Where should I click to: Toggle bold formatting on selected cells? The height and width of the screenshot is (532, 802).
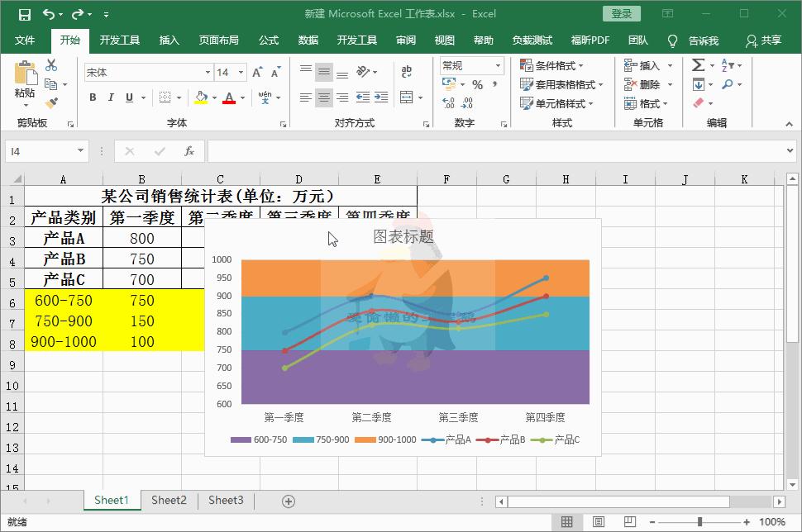tap(93, 97)
